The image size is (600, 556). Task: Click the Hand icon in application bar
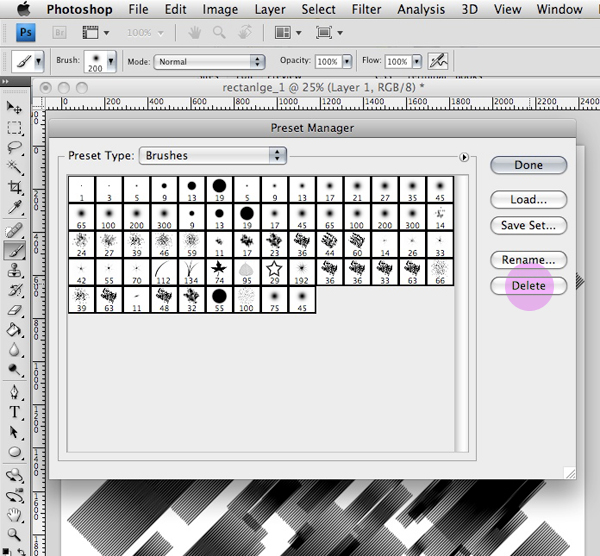[x=195, y=33]
